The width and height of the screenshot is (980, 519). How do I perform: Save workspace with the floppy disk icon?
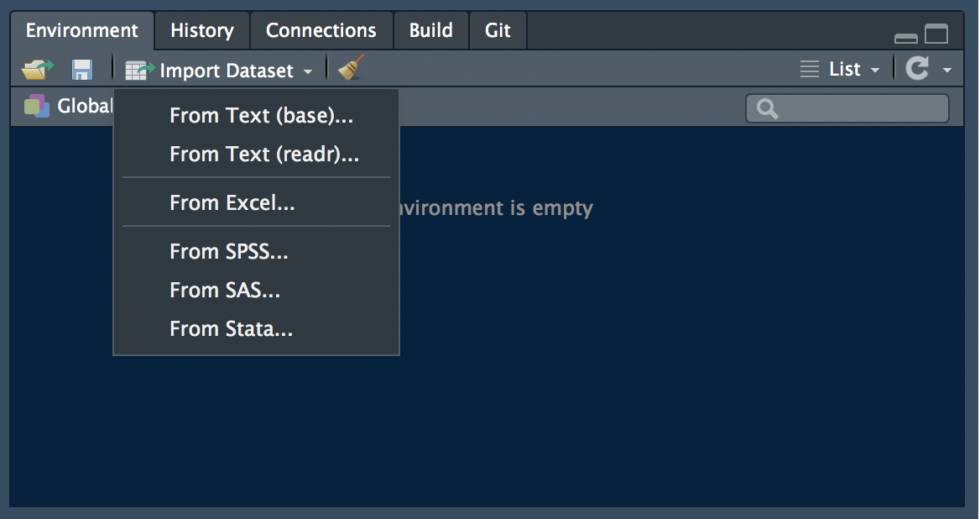tap(82, 70)
